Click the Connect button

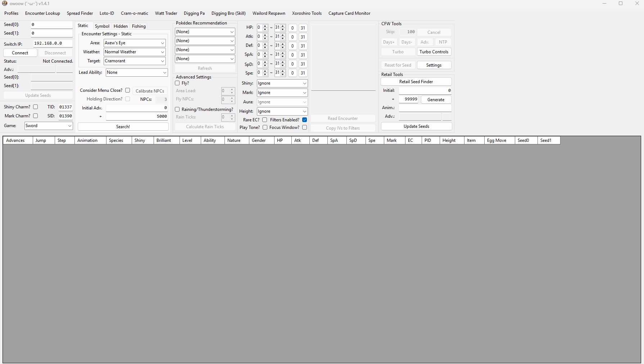point(20,53)
